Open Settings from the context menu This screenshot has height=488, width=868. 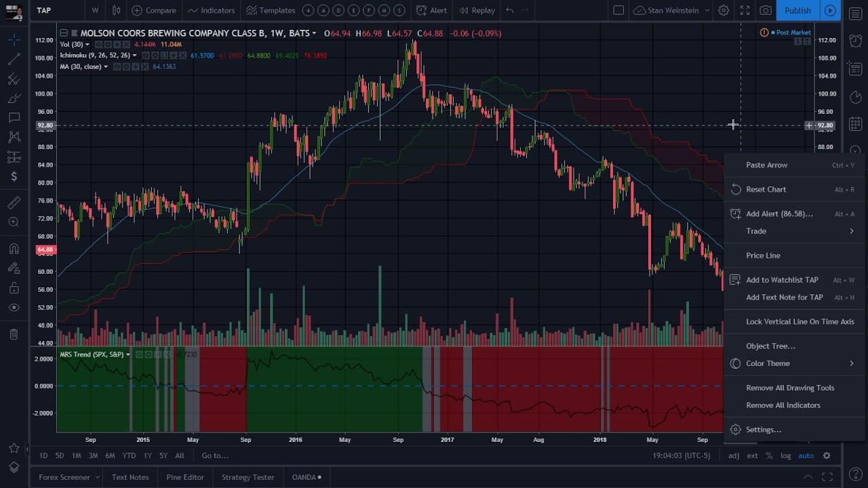click(794, 430)
